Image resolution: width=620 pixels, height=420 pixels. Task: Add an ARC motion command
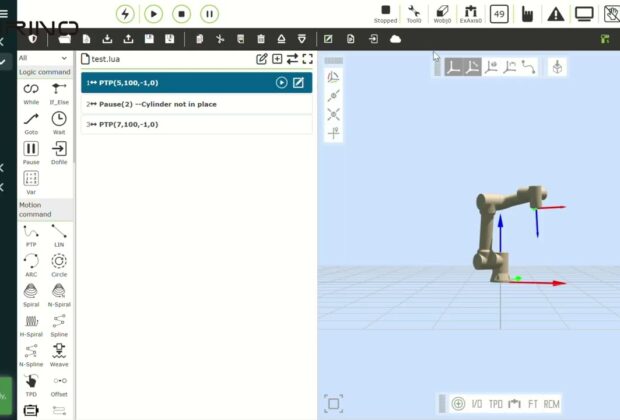31,261
